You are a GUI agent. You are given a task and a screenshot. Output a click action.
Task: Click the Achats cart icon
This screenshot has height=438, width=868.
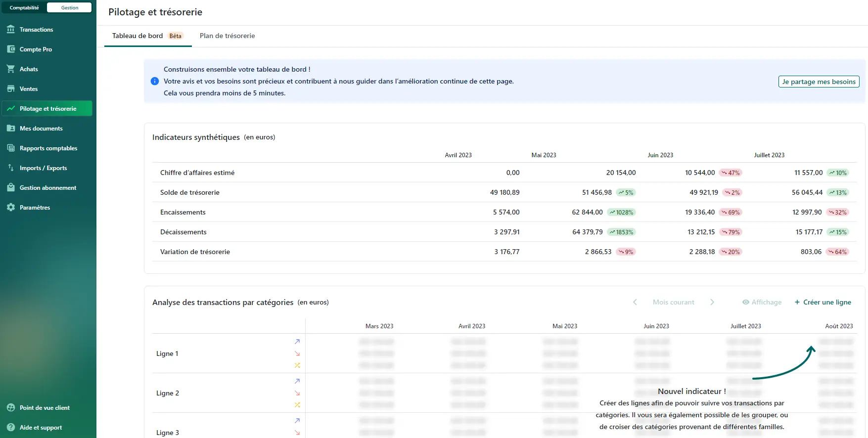pos(11,69)
